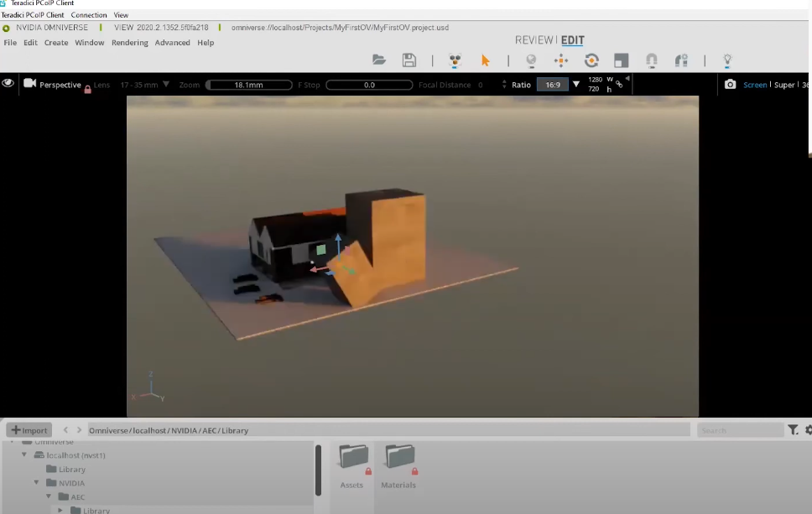Click the Omniverse/localhost/NVIDIA/AEC/Library path bar

[388, 429]
